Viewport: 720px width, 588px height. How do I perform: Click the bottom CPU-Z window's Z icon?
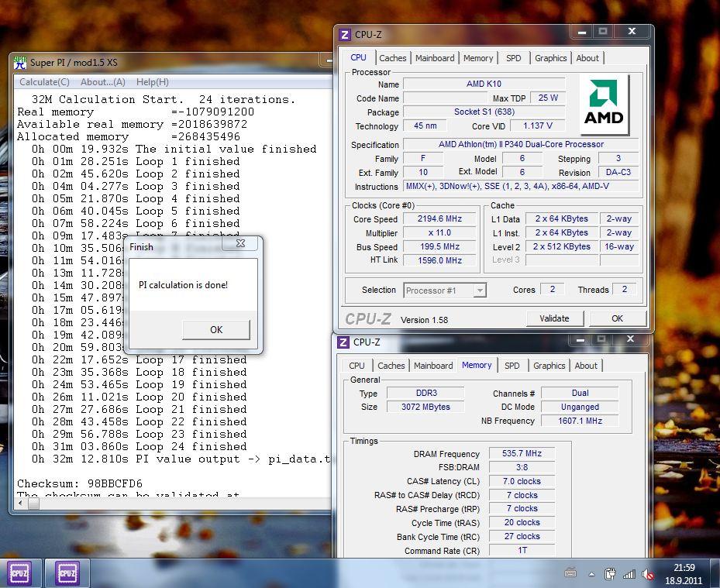coord(343,342)
